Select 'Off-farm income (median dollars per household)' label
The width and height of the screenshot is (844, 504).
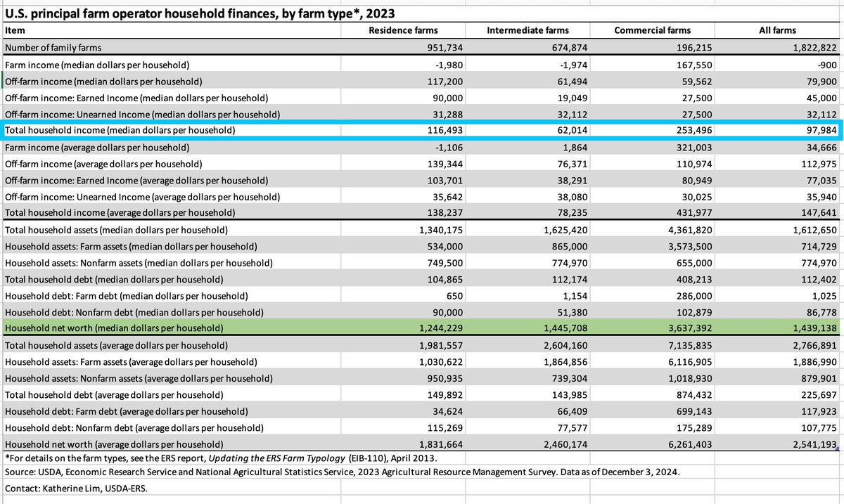point(104,82)
